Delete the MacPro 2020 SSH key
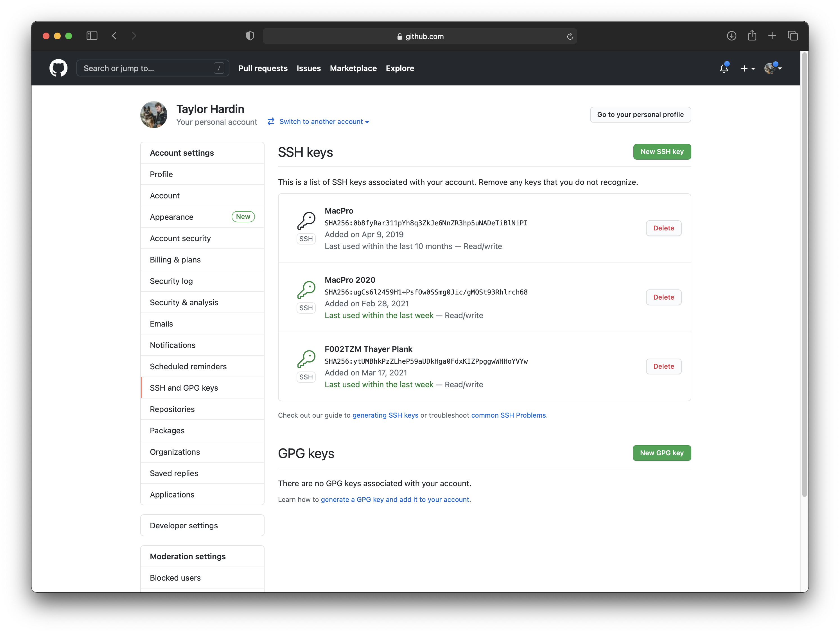The image size is (840, 634). pos(663,297)
